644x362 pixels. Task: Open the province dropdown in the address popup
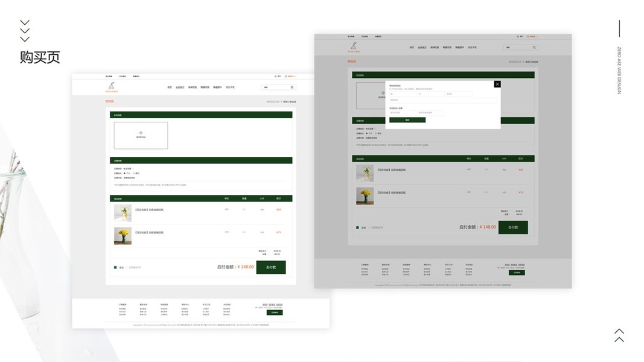pos(402,94)
